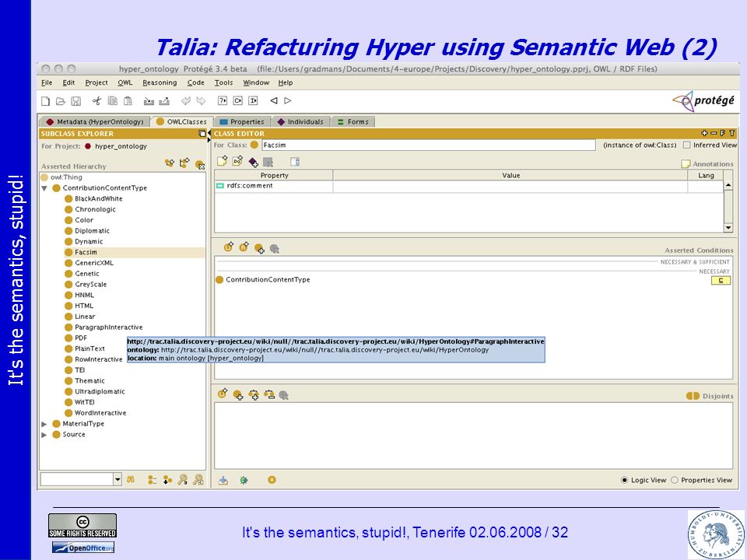Open the OWL menu

124,83
